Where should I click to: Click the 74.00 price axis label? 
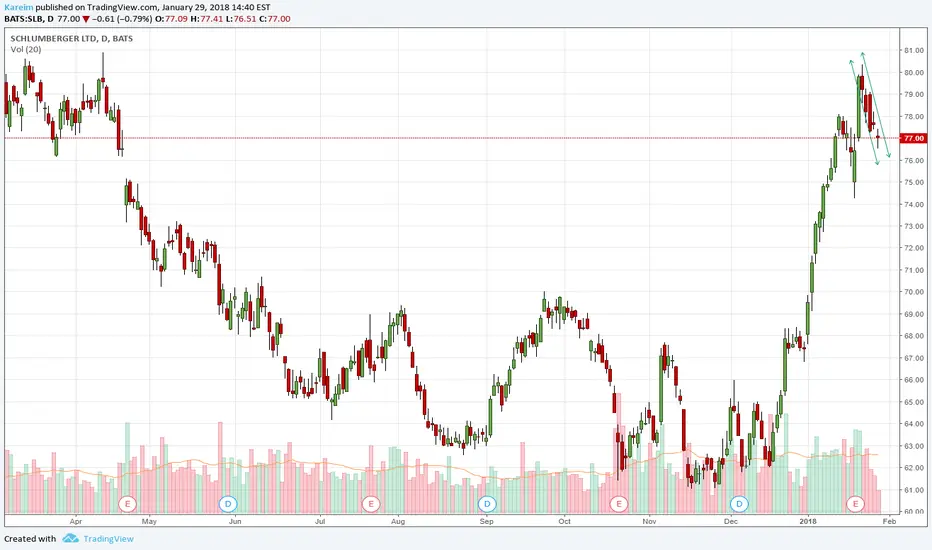click(x=914, y=205)
